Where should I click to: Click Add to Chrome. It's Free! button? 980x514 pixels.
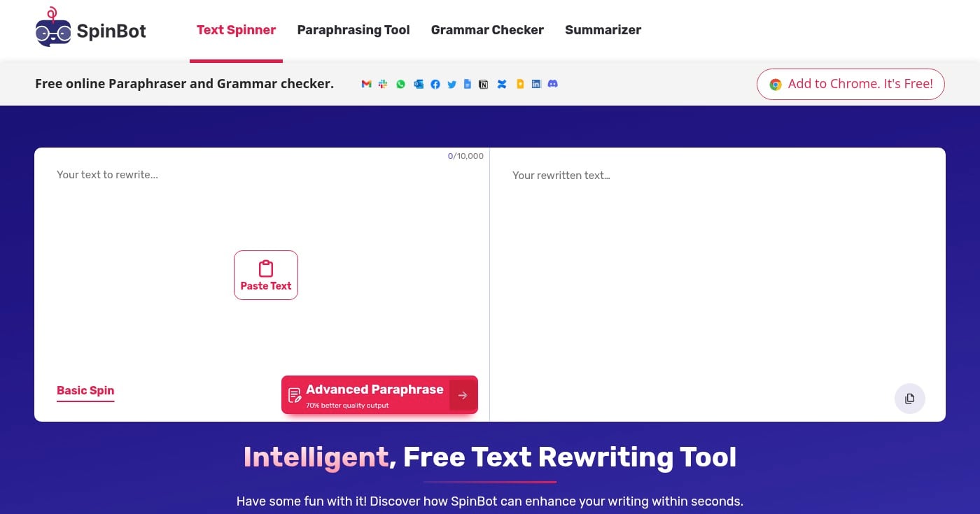(x=850, y=84)
